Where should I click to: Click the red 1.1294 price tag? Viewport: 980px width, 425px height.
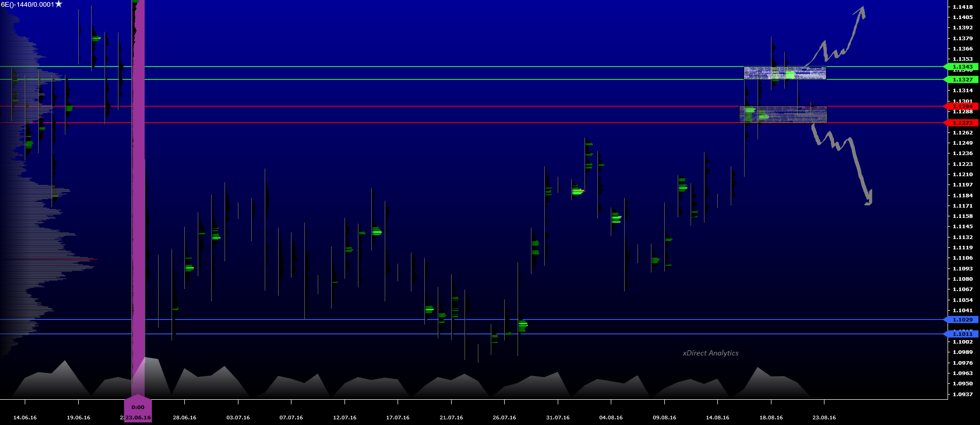coord(961,107)
